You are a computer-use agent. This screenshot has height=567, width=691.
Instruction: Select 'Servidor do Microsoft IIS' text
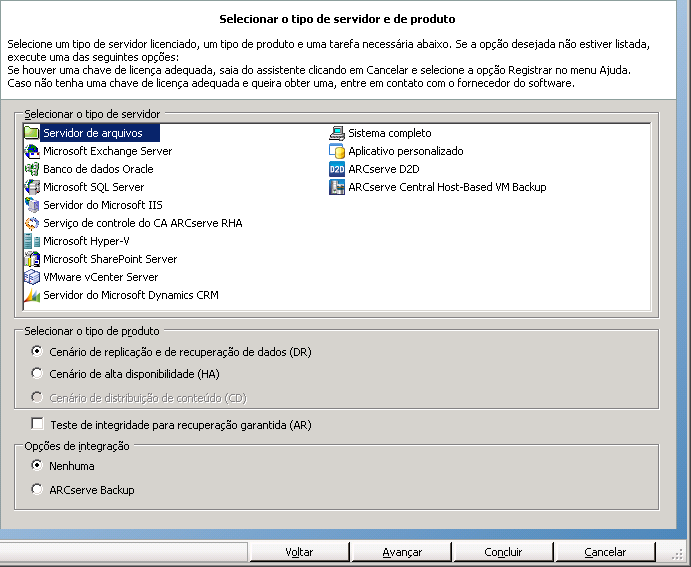click(103, 205)
